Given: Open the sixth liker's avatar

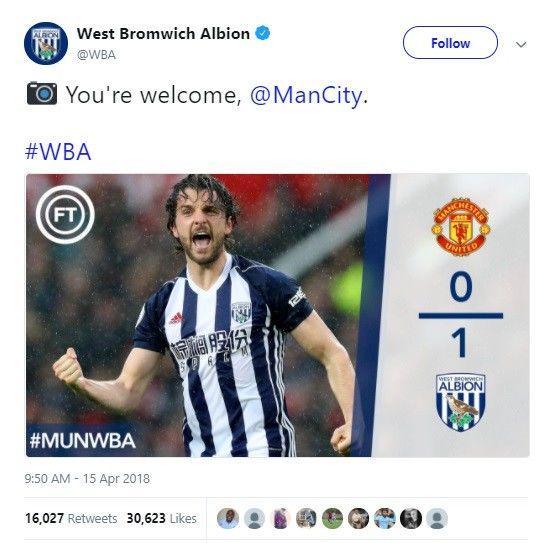Looking at the screenshot, I should click(358, 518).
